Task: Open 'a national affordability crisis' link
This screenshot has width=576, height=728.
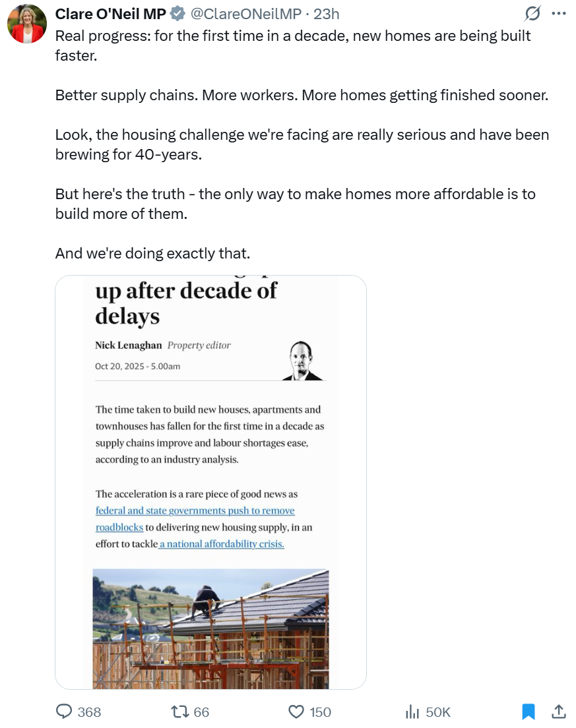Action: coord(222,544)
